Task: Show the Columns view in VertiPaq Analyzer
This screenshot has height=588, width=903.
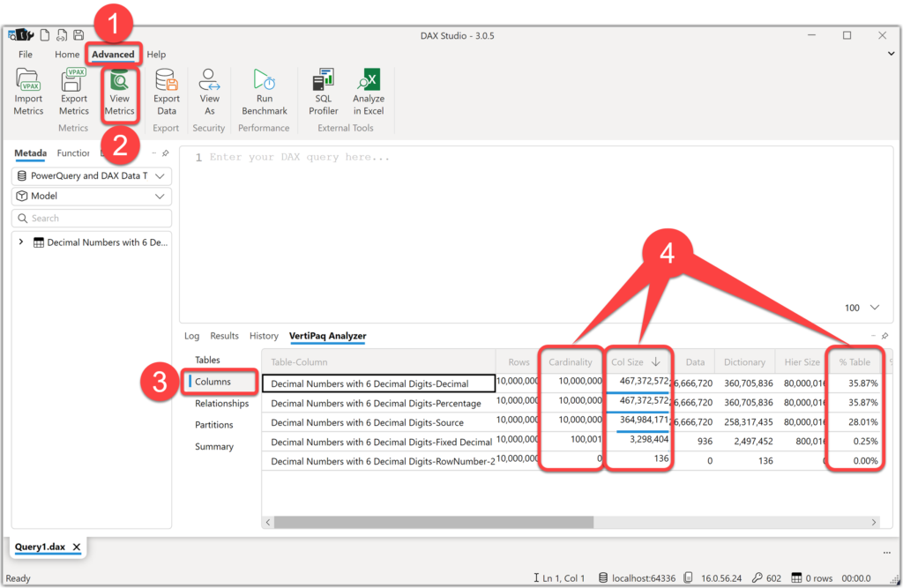Action: click(x=213, y=381)
